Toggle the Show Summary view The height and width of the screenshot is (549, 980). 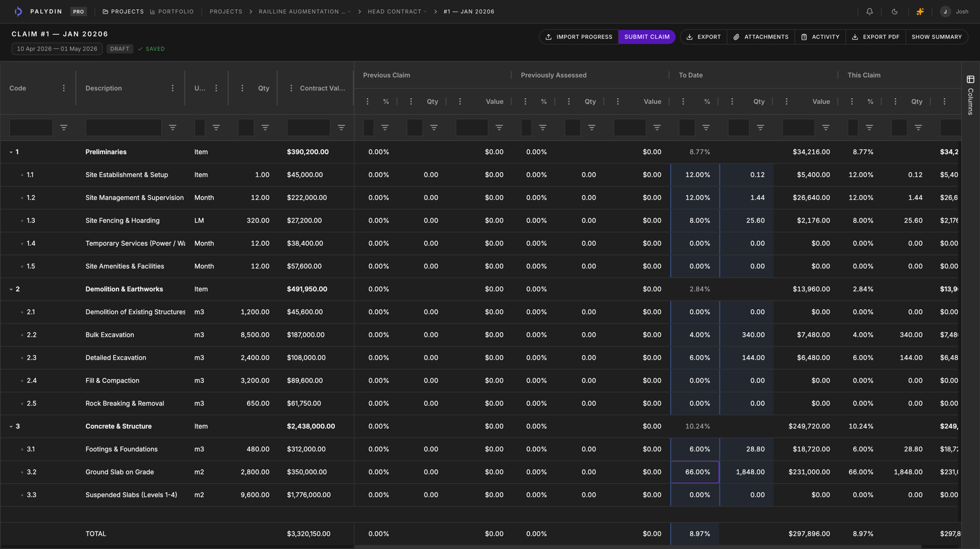[x=936, y=37]
